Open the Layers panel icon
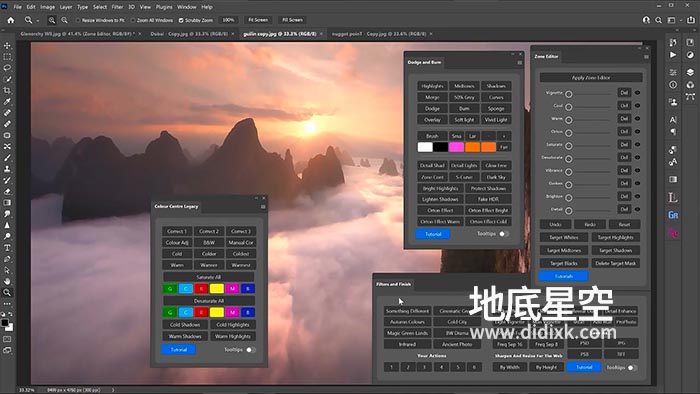The width and height of the screenshot is (700, 394). point(690,72)
